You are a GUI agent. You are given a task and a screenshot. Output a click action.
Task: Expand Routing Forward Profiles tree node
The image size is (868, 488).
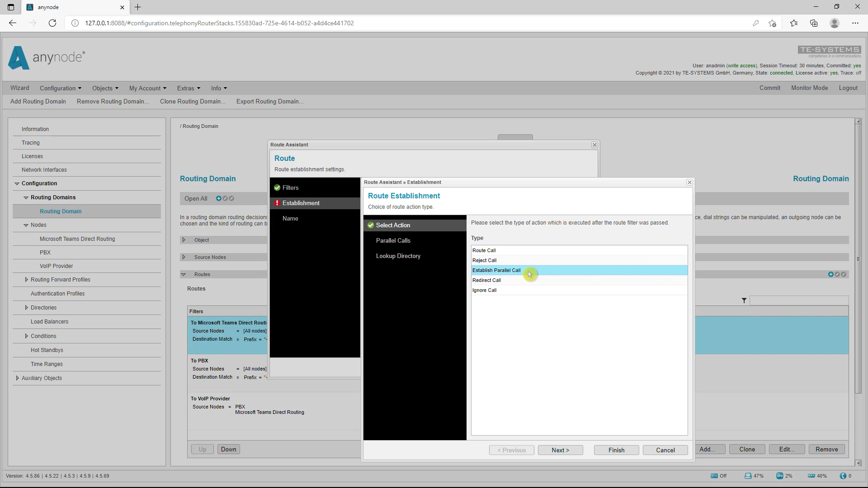26,280
